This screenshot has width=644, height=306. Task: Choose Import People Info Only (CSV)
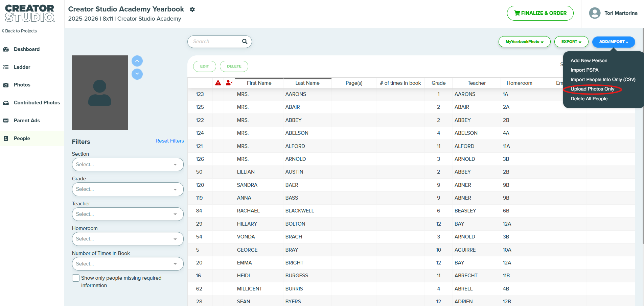click(x=603, y=79)
